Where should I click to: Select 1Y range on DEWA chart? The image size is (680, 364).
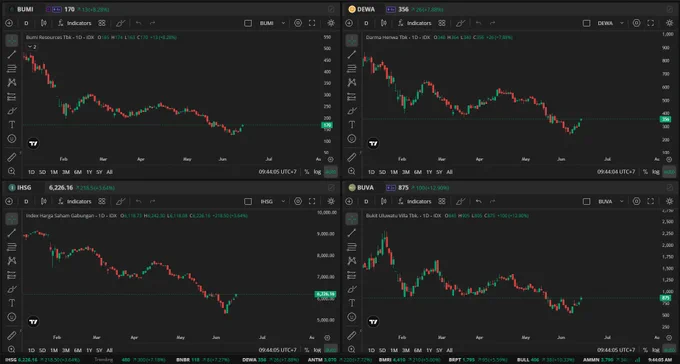tap(429, 172)
